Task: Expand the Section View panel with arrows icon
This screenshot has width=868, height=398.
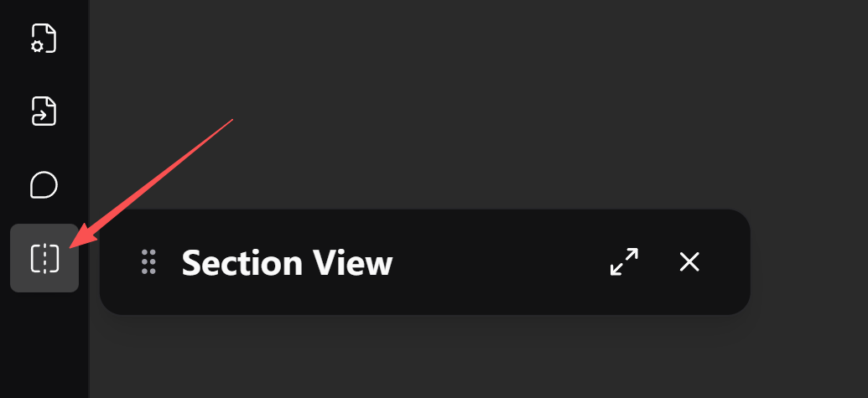Action: 624,262
